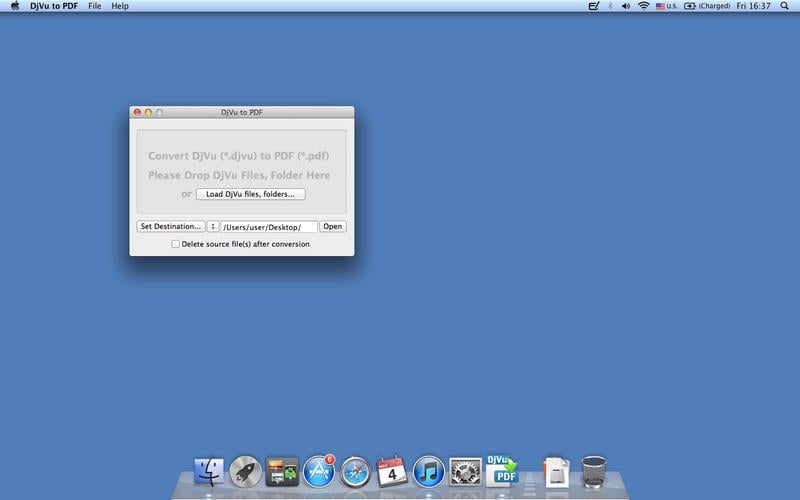Open the documents stack in Dock
800x500 pixels.
(x=556, y=472)
